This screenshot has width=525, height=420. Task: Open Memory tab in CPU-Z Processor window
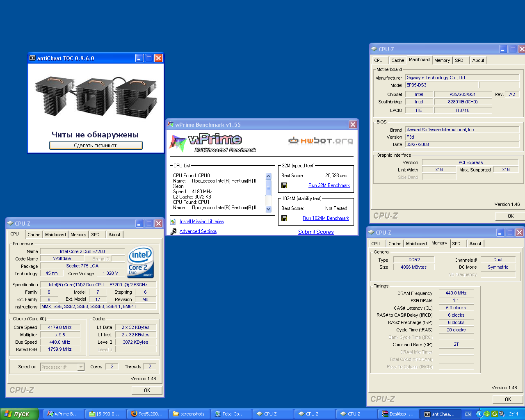point(78,235)
